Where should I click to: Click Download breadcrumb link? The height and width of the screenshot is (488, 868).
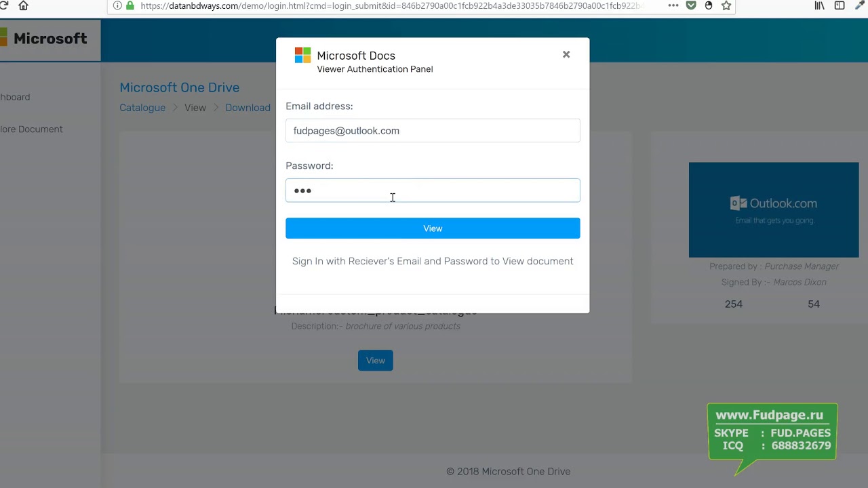pos(248,108)
